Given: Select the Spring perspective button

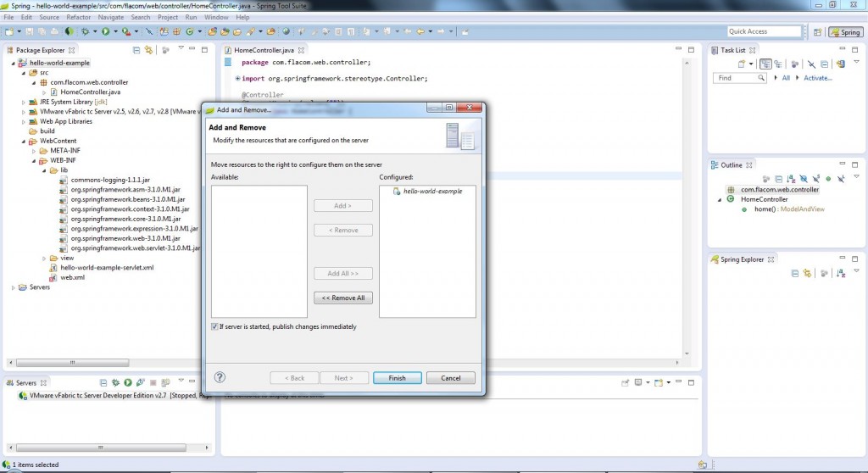Looking at the screenshot, I should tap(845, 32).
